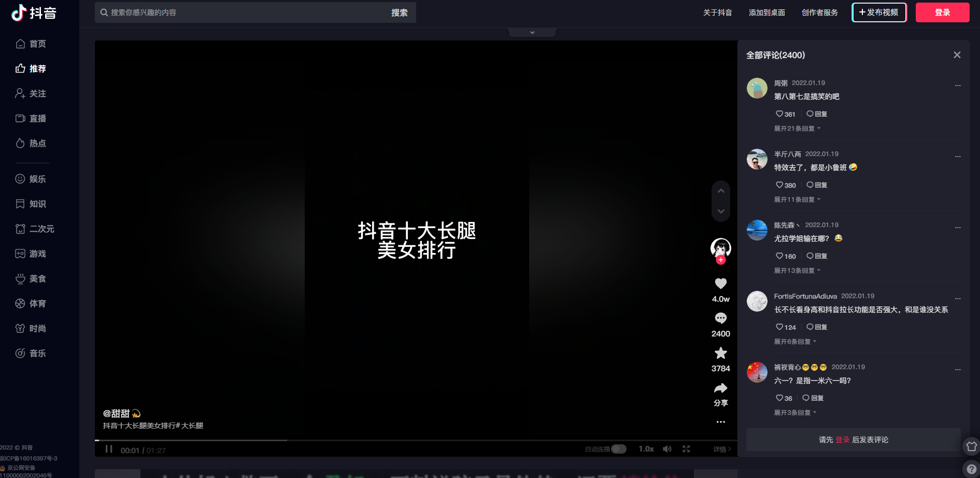Open the author avatar on the video
Viewport: 980px width, 478px height.
720,248
